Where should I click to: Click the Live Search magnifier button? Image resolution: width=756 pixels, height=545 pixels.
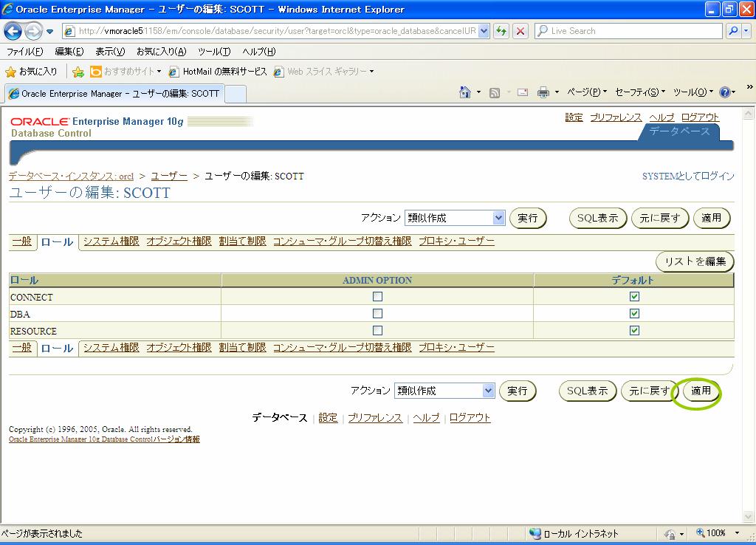(733, 31)
